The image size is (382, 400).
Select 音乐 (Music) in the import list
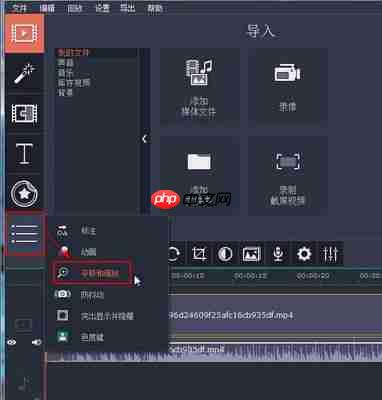[x=65, y=73]
